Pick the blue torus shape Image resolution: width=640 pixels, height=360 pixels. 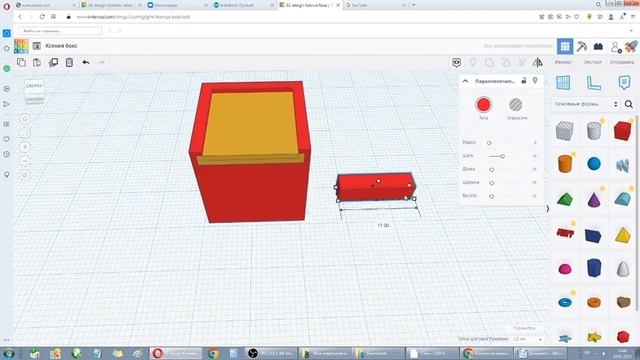565,302
